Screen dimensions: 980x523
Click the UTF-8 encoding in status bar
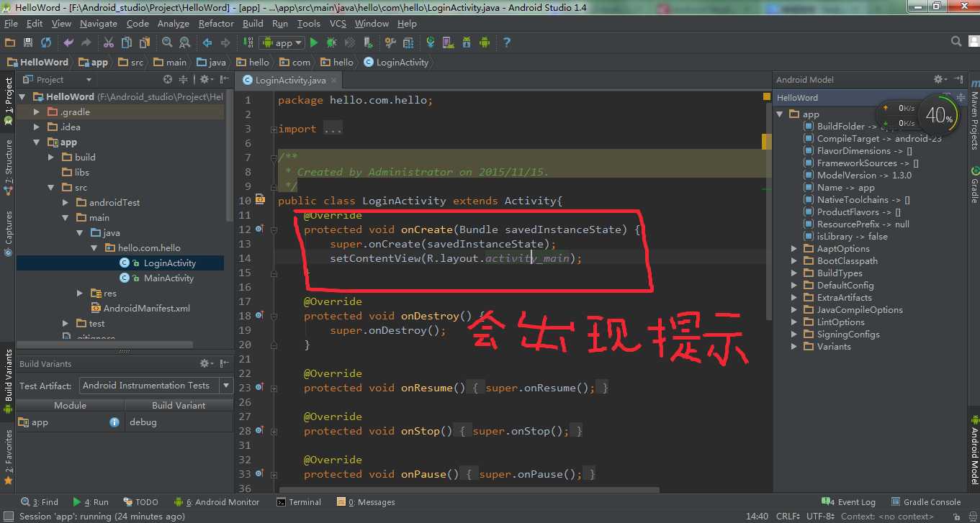(x=819, y=517)
